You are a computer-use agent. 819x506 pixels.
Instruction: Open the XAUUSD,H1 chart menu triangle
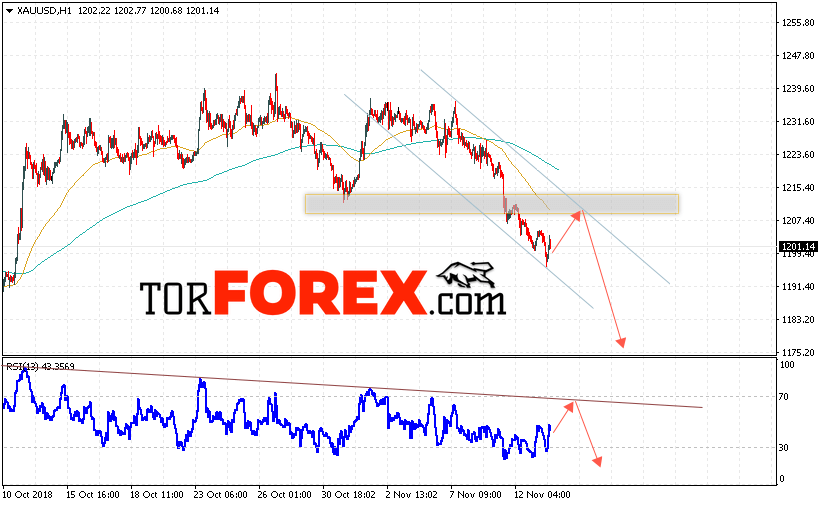click(x=9, y=11)
